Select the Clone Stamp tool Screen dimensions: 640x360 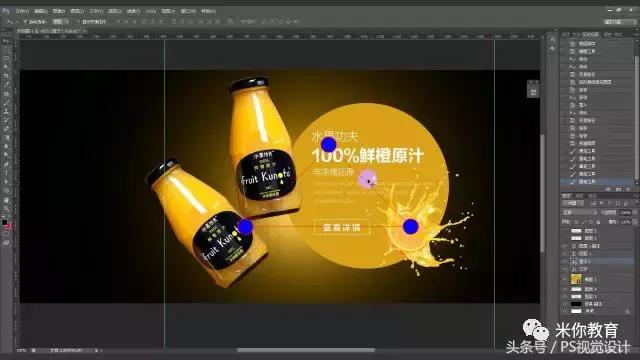6,111
